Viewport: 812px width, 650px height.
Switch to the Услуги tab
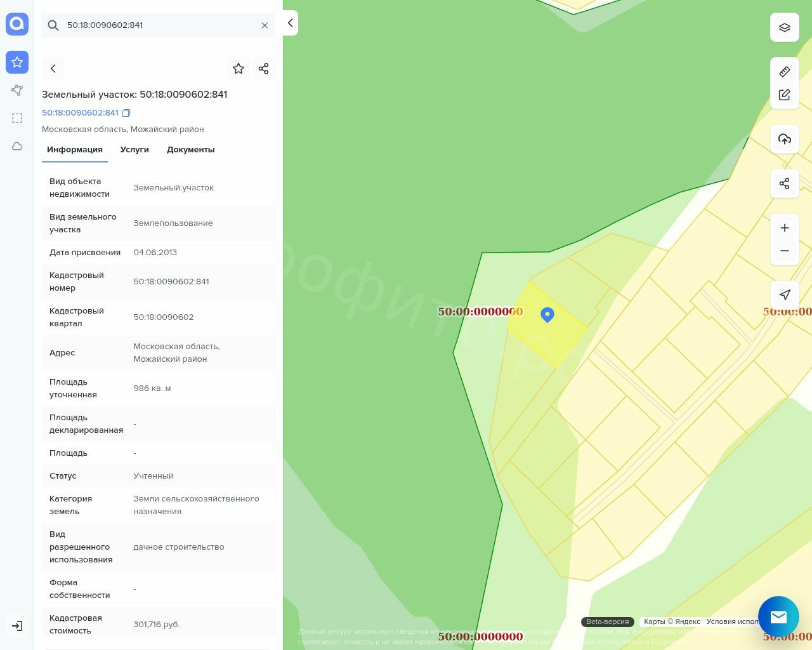click(x=134, y=150)
